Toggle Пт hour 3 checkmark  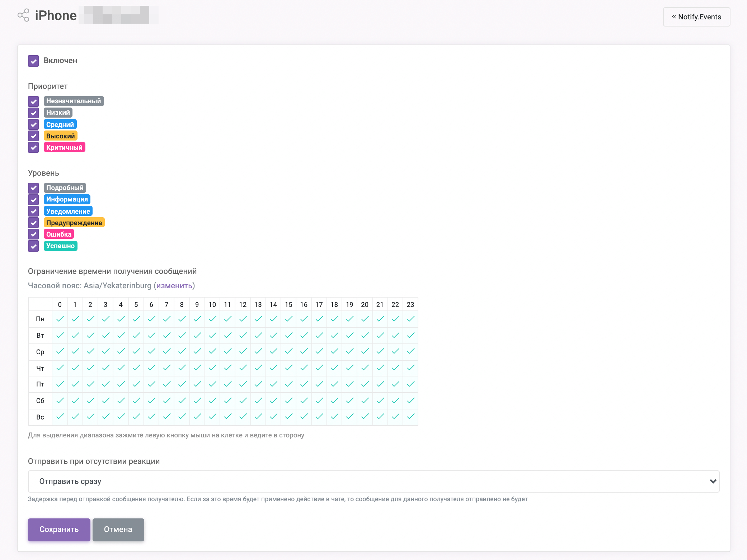click(105, 384)
